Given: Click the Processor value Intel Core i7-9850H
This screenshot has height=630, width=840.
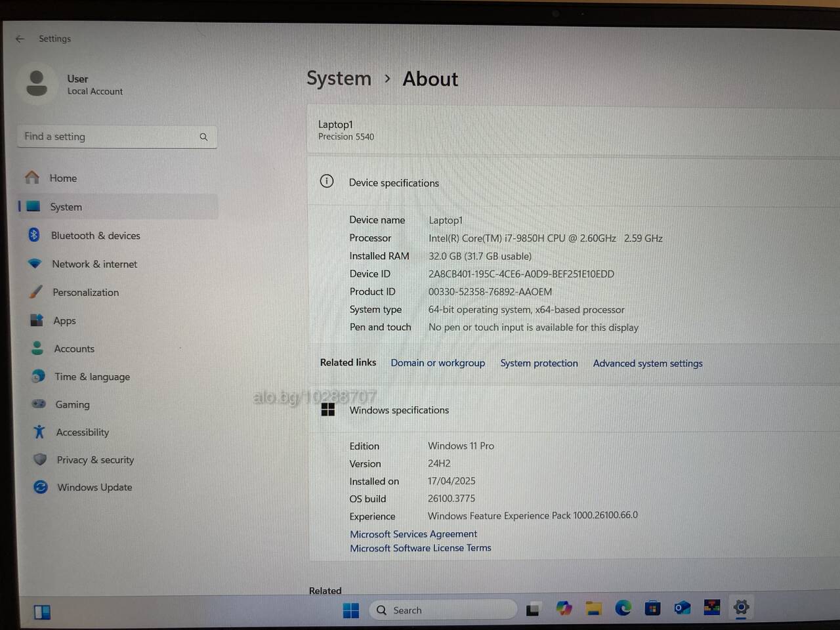Looking at the screenshot, I should [x=545, y=238].
